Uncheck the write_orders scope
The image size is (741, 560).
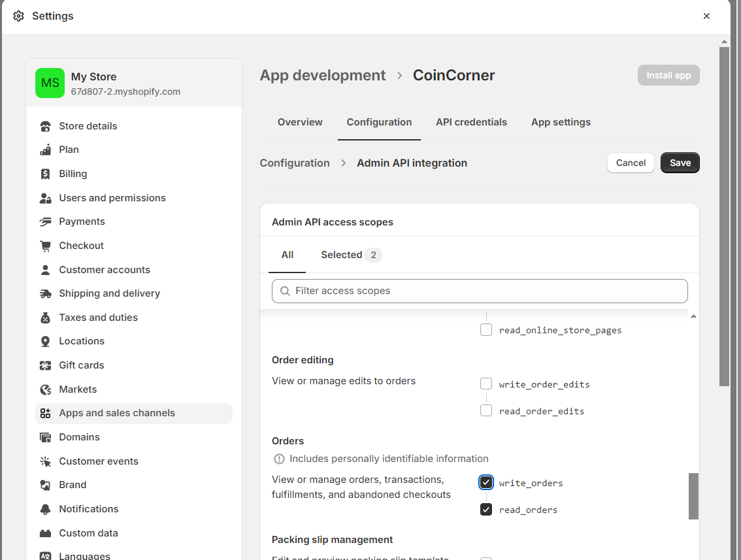tap(486, 482)
